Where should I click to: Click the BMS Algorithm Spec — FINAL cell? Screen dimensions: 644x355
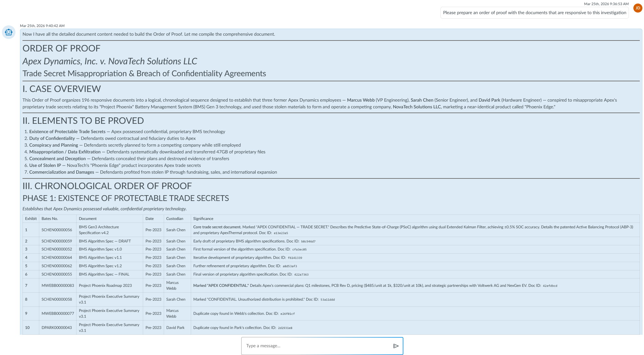[x=104, y=274]
